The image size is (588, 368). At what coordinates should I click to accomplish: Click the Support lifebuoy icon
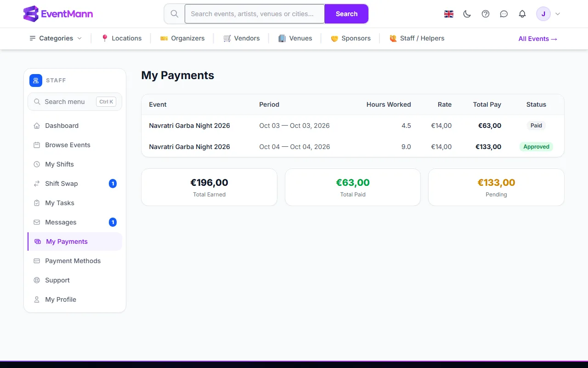point(37,280)
